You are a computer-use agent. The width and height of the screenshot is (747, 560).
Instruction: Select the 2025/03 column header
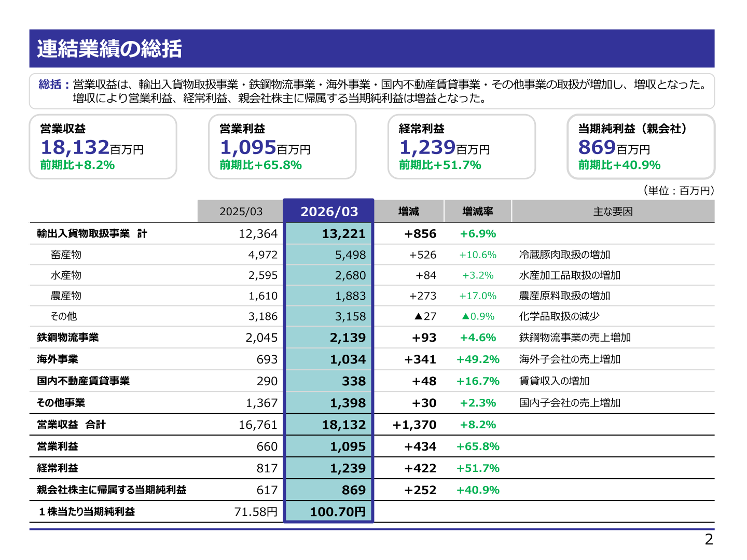[x=241, y=212]
